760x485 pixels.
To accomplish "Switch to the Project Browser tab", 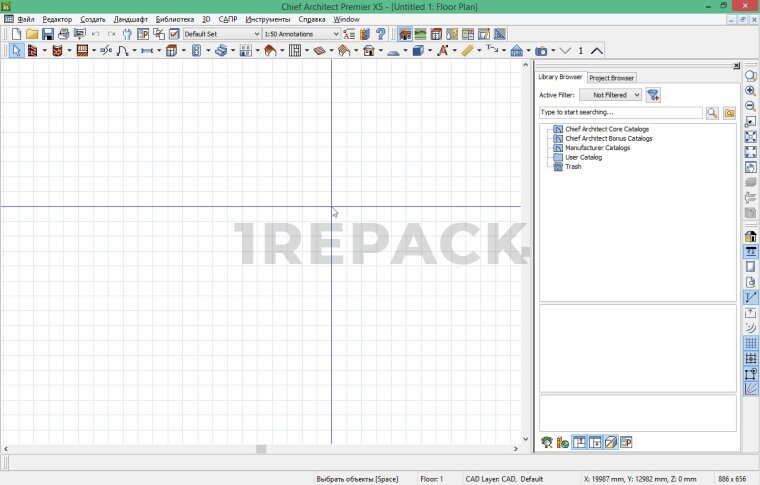I will click(x=611, y=77).
